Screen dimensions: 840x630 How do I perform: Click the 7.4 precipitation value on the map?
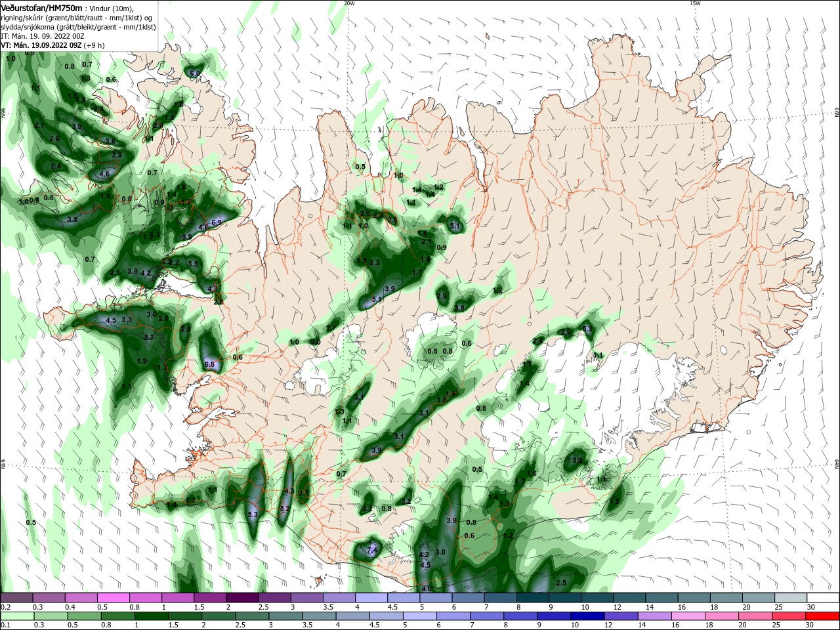click(x=372, y=551)
